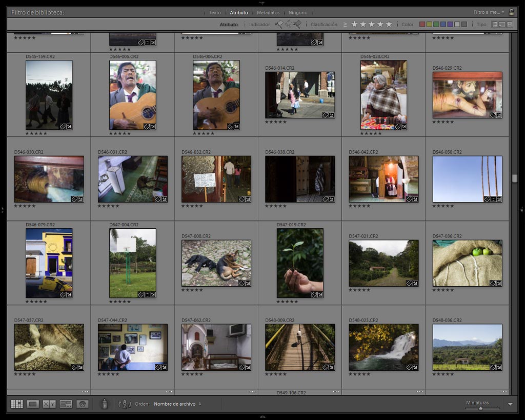Click the grid vertical scrollbar thumb

[x=514, y=178]
